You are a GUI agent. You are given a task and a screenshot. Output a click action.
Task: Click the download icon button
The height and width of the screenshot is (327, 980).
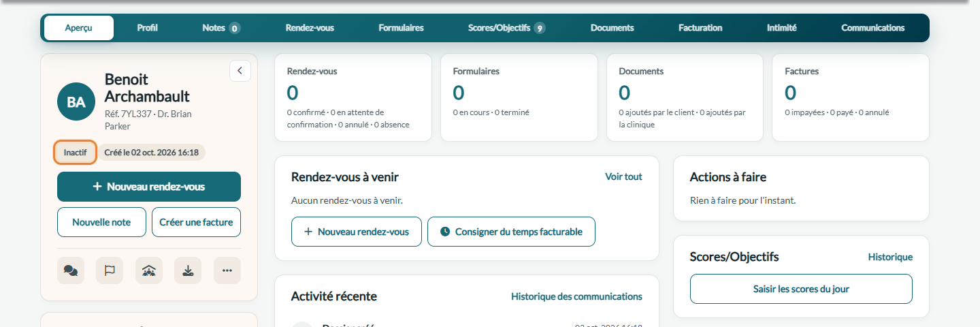pos(188,270)
